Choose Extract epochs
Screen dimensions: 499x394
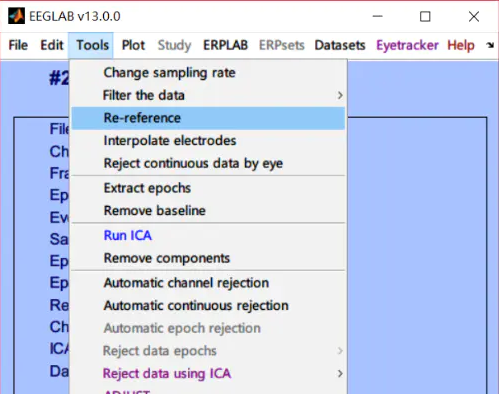point(208,188)
